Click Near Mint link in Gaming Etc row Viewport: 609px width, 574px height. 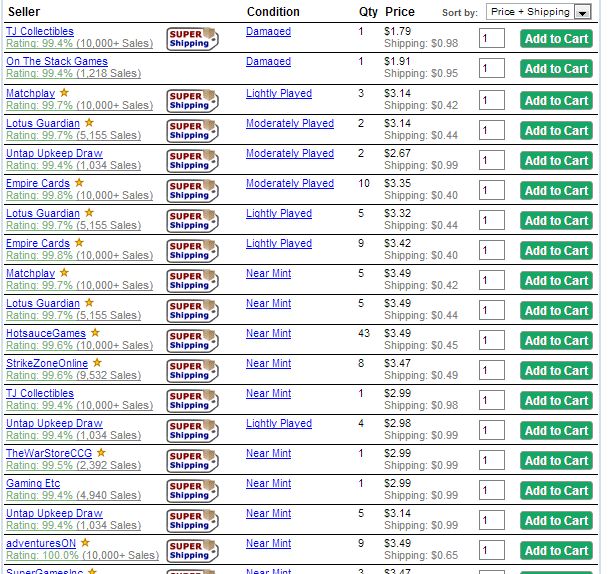268,483
